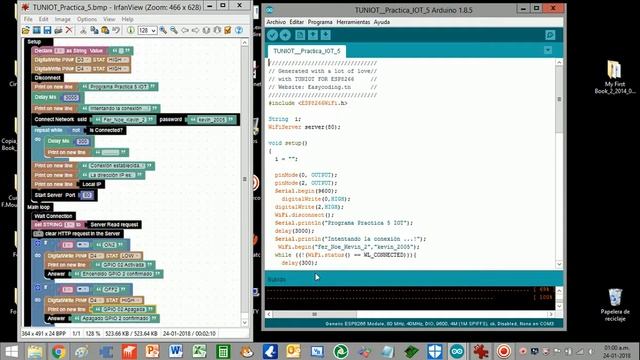The image size is (640, 360).
Task: Open Arduino Archivo menu
Action: tap(276, 22)
